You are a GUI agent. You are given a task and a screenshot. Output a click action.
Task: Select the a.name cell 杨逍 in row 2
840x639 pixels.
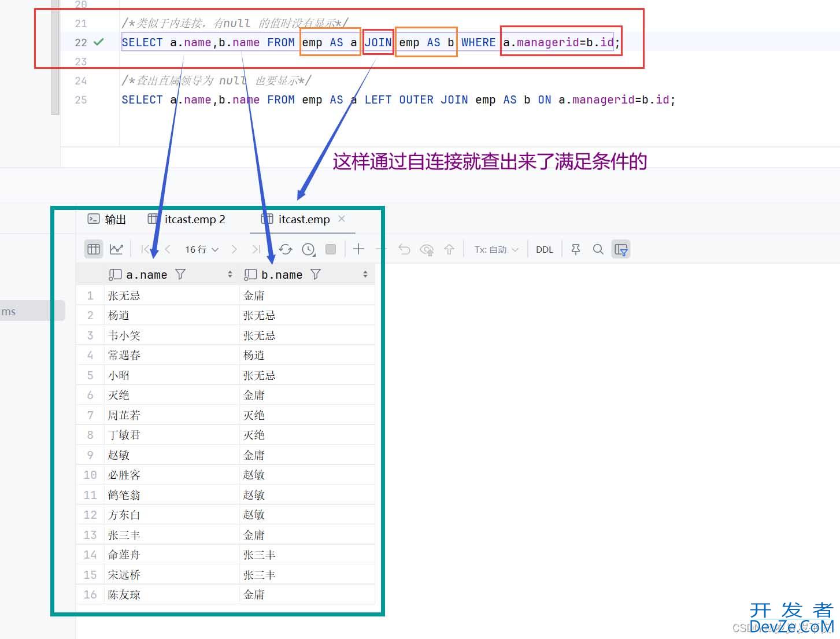tap(172, 315)
